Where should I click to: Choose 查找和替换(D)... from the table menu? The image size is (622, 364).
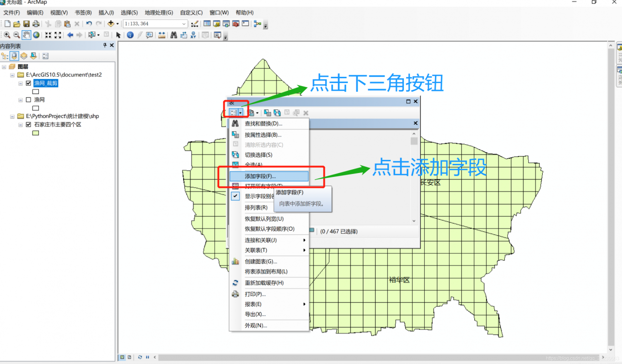tap(269, 123)
